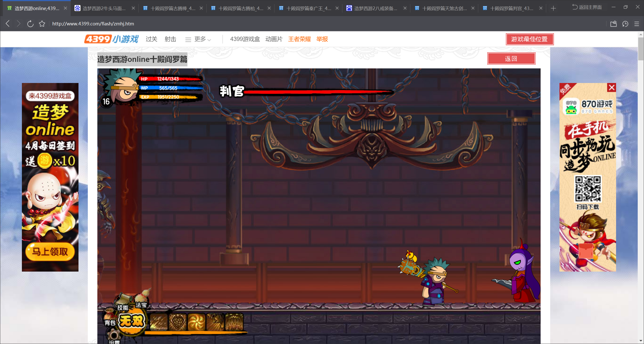Screen dimensions: 644x344
Task: Open the 背包 backpack bag icon
Action: coord(110,318)
